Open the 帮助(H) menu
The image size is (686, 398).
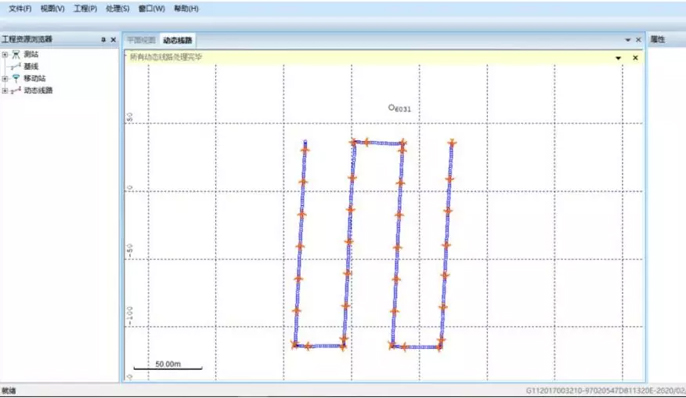coord(186,8)
